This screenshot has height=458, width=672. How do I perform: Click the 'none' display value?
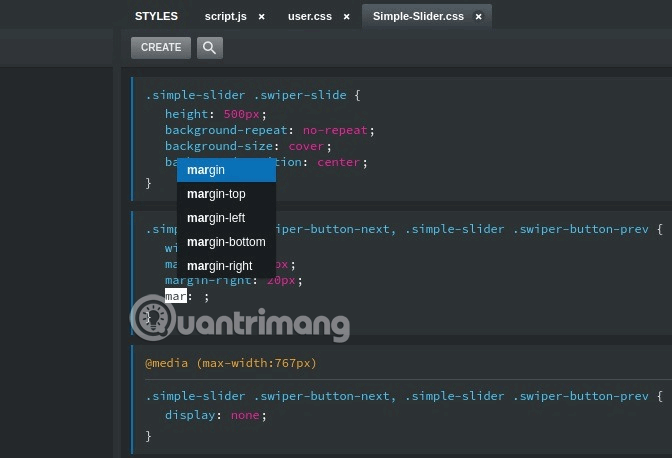pyautogui.click(x=245, y=415)
